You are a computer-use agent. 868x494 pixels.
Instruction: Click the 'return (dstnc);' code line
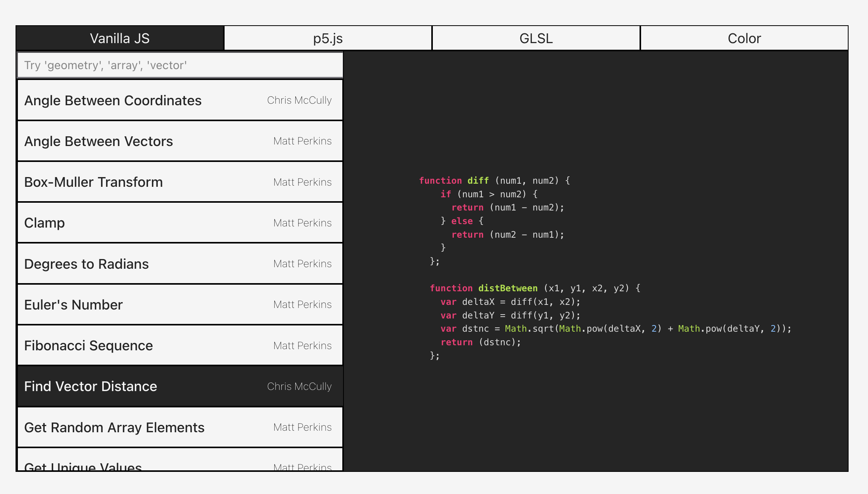pos(481,342)
